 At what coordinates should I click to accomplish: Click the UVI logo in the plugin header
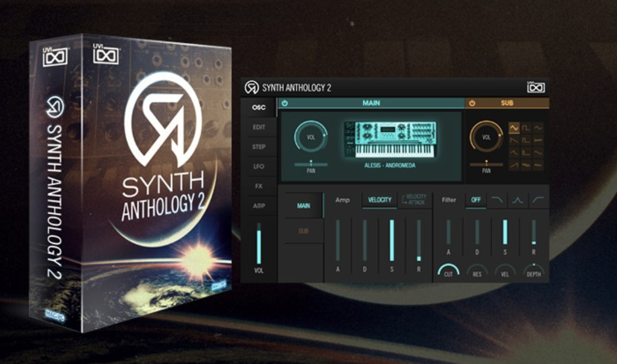tap(537, 87)
